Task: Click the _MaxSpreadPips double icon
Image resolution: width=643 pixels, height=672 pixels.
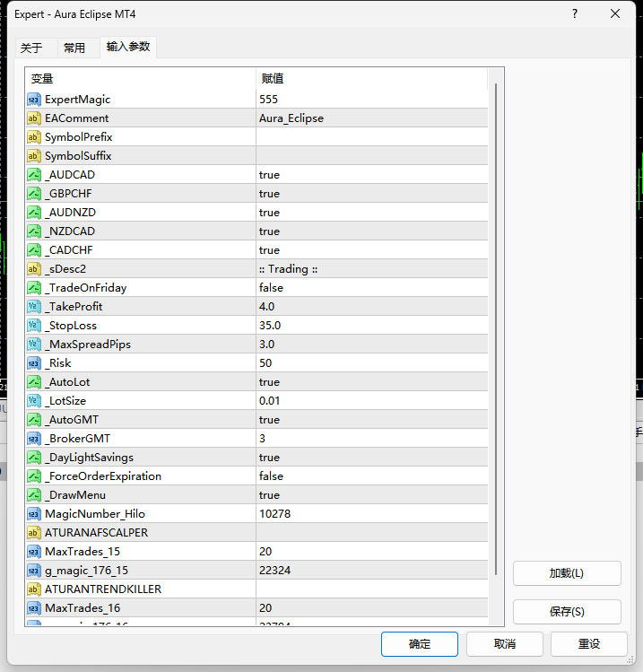Action: click(34, 345)
